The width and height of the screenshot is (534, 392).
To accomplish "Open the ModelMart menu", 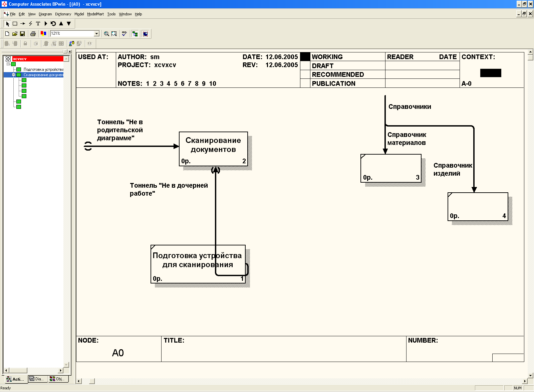I will 95,14.
